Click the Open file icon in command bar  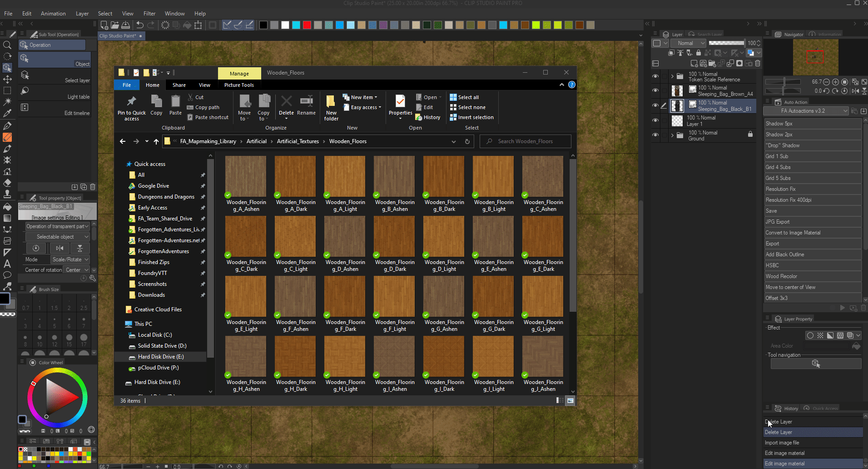click(x=115, y=25)
